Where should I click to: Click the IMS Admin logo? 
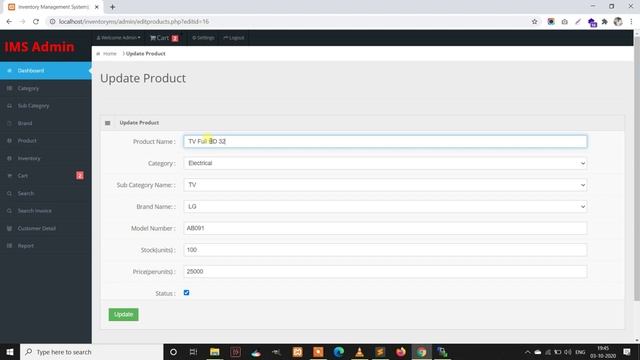[x=40, y=47]
